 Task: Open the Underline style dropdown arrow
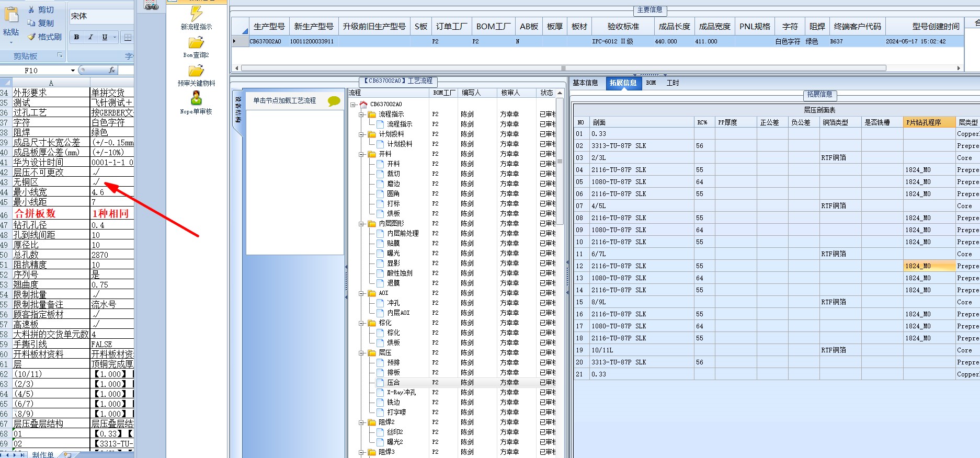tap(115, 37)
